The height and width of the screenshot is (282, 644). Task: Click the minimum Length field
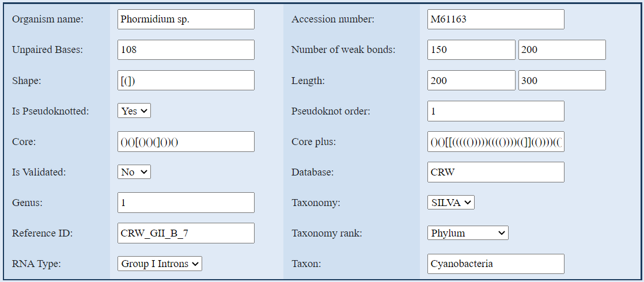(471, 81)
